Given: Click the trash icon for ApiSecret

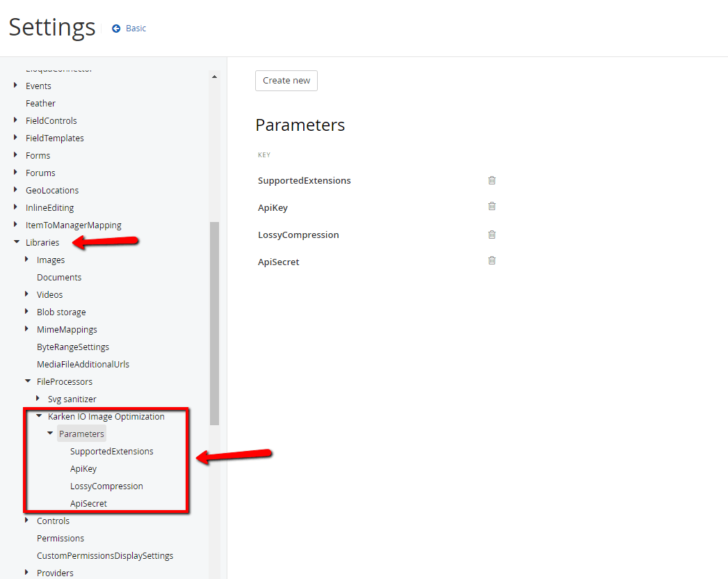Looking at the screenshot, I should 492,260.
